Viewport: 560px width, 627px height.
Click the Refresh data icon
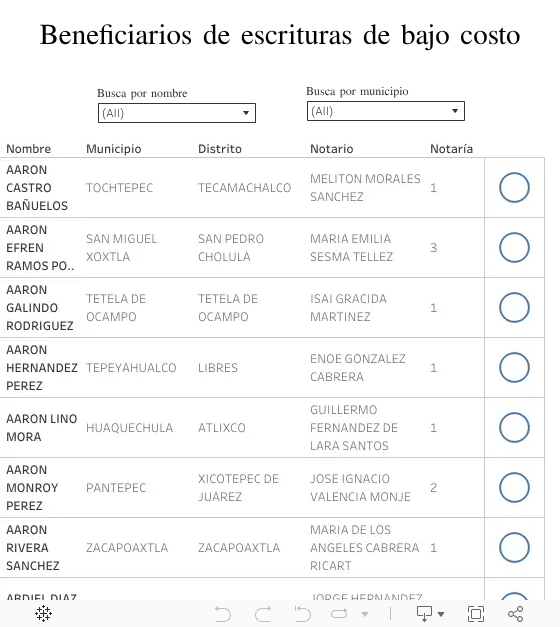[339, 613]
